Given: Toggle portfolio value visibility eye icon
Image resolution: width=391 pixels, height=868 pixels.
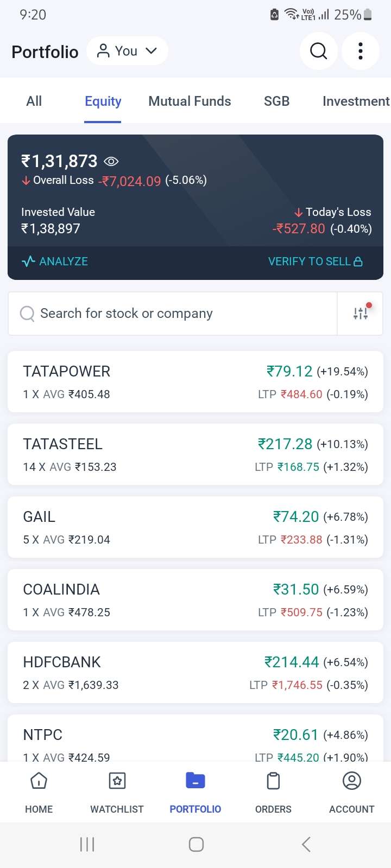Looking at the screenshot, I should (x=111, y=161).
